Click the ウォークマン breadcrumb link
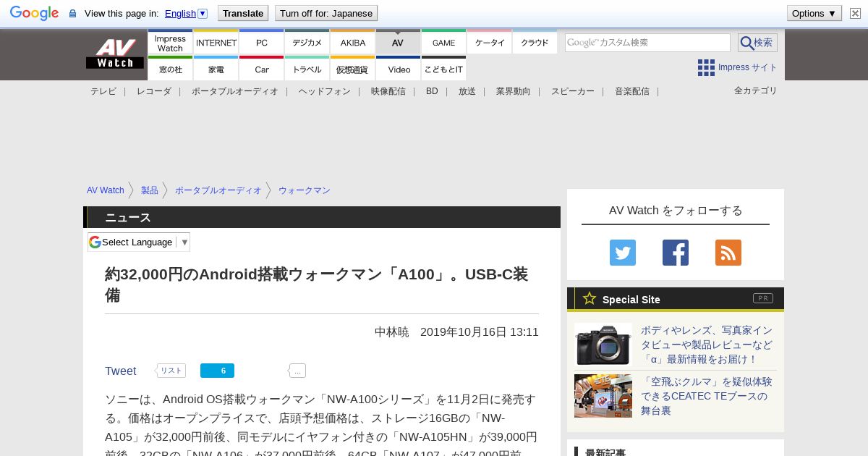The height and width of the screenshot is (456, 868). pyautogui.click(x=305, y=190)
